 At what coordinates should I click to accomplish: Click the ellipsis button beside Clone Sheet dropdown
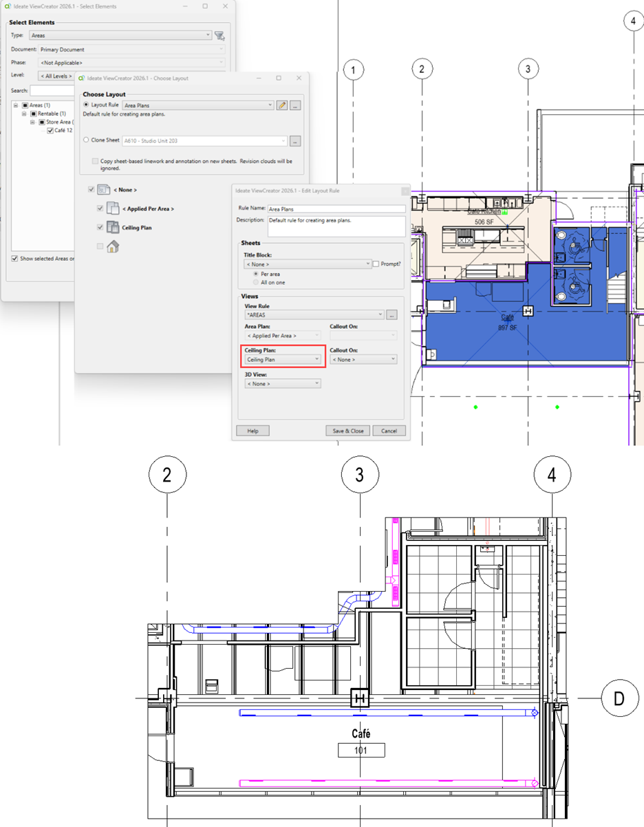point(295,141)
